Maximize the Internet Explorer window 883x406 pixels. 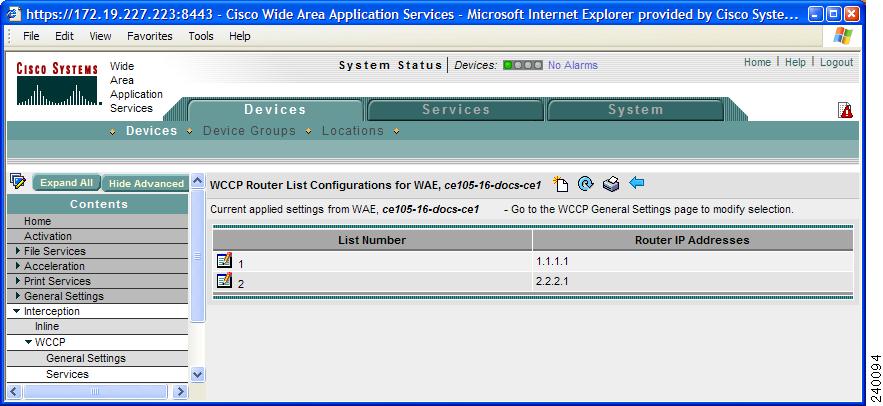[x=834, y=14]
